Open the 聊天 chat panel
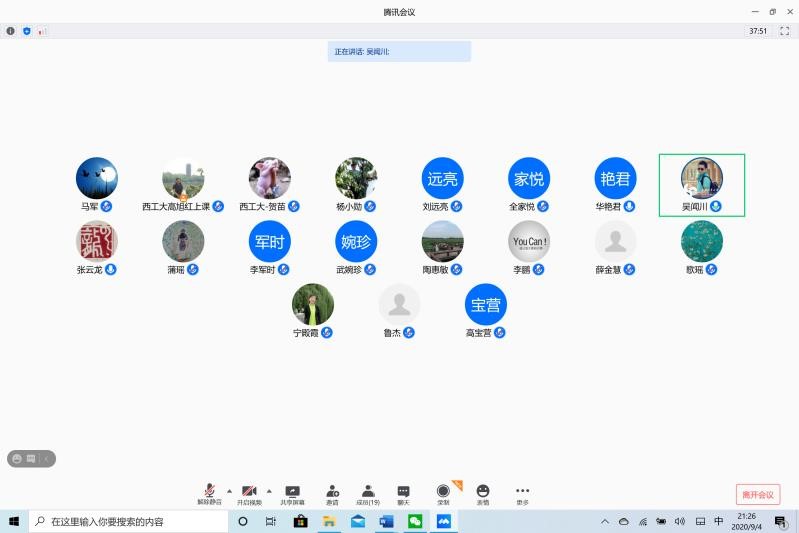This screenshot has height=533, width=799. (x=403, y=491)
